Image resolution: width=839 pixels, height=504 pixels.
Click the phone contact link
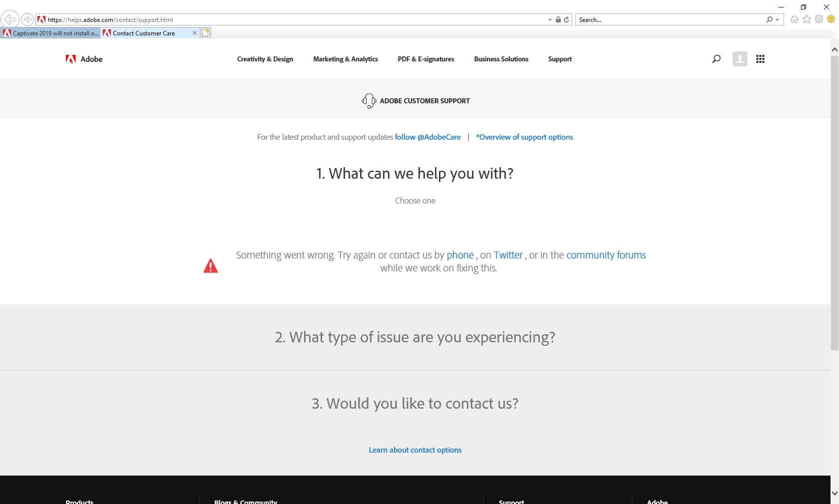(x=460, y=255)
